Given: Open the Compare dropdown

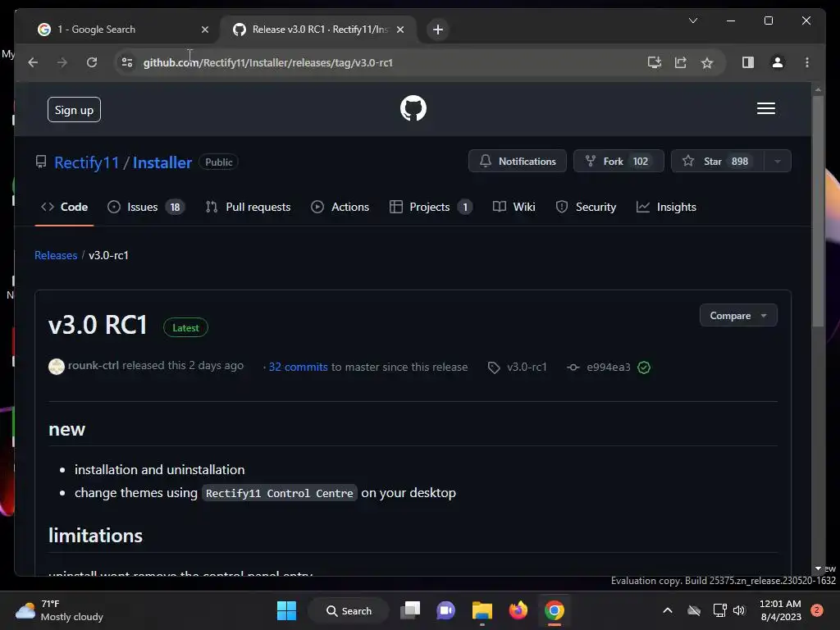Looking at the screenshot, I should click(738, 316).
